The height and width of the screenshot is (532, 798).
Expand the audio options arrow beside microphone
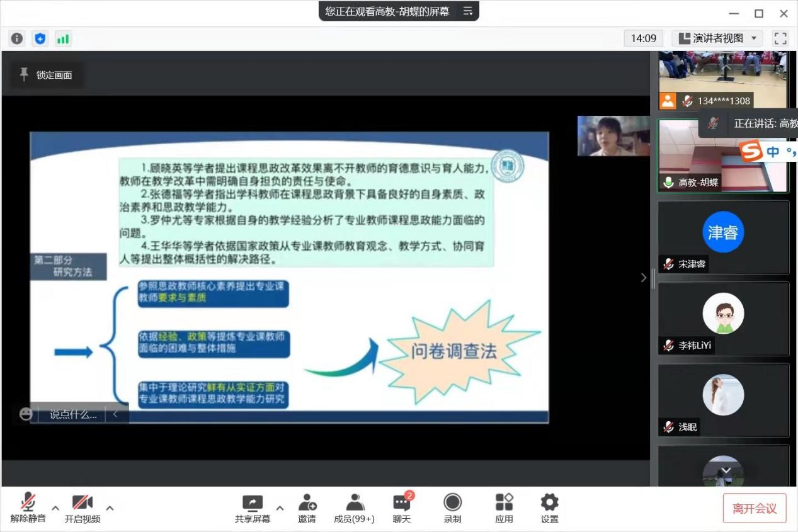point(55,508)
